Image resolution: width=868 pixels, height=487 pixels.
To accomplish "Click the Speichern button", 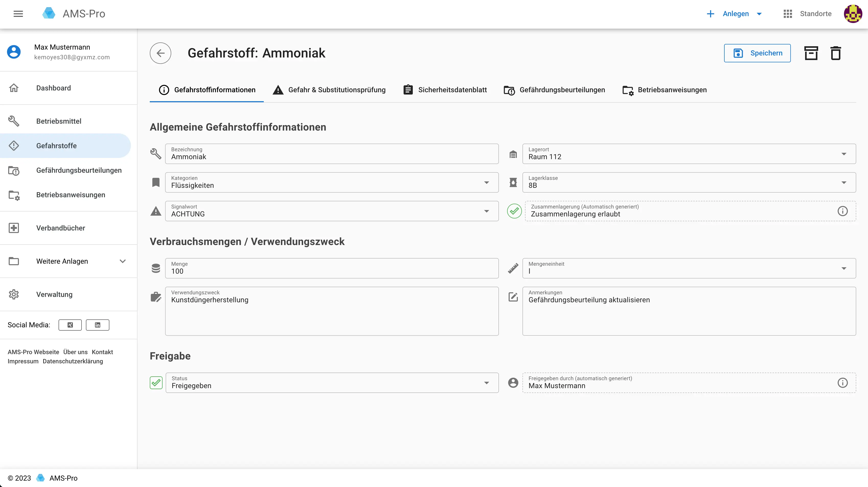I will click(757, 53).
